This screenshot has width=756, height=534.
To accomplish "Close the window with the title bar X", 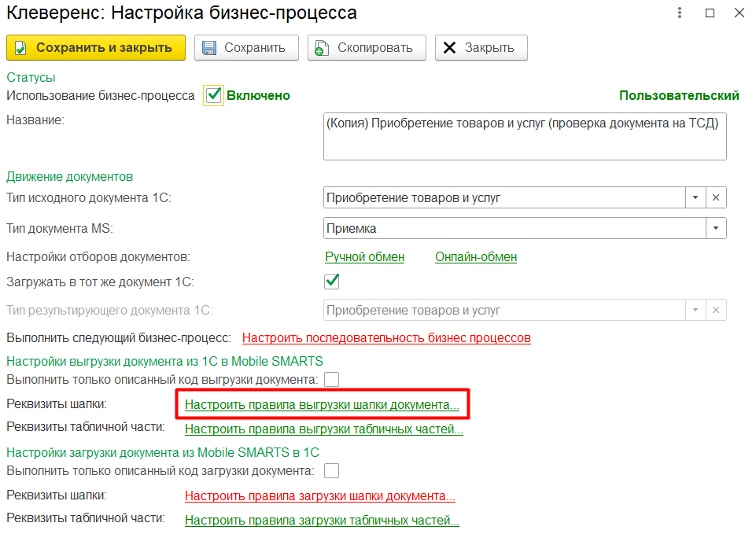I will click(739, 13).
